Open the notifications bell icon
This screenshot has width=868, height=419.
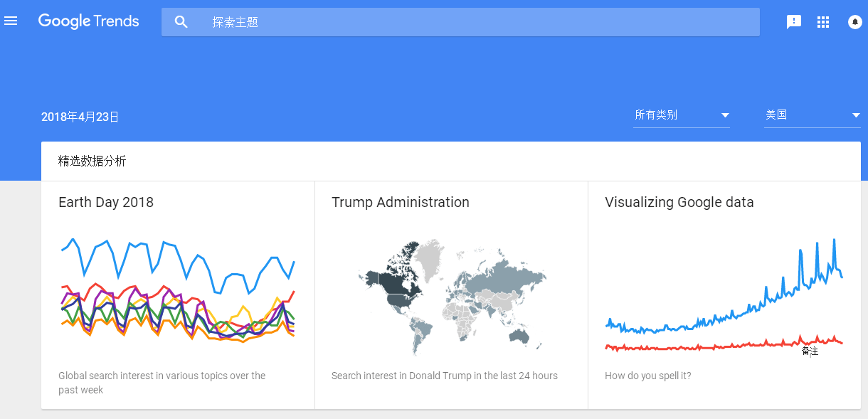click(x=854, y=22)
